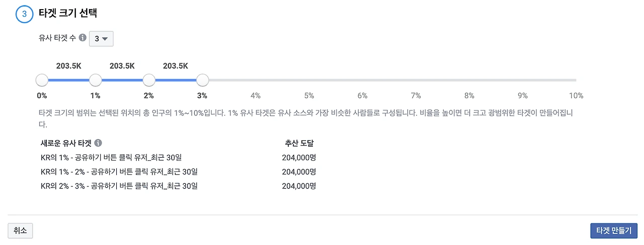Open the 유사 타겟 수 dropdown
This screenshot has width=644, height=245.
[x=101, y=38]
